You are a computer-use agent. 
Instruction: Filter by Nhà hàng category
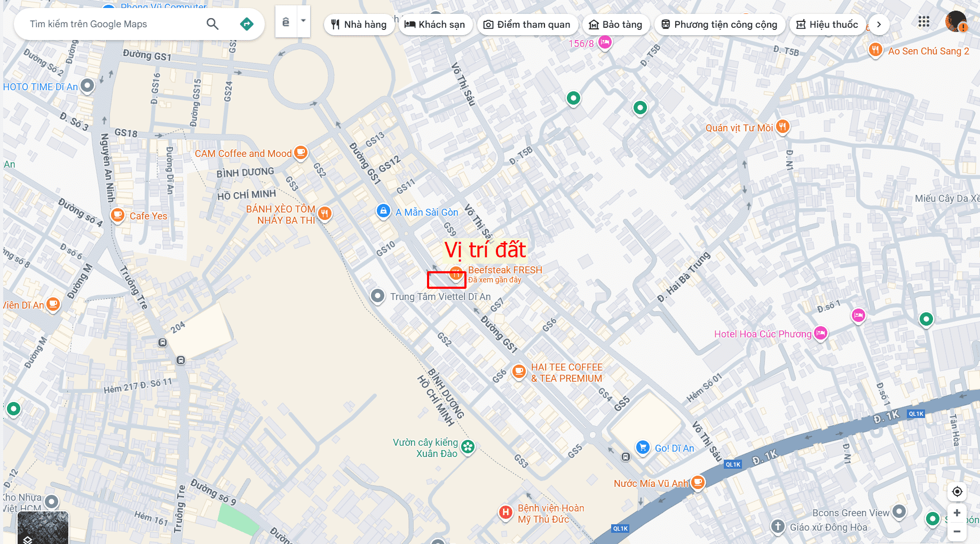click(x=359, y=25)
